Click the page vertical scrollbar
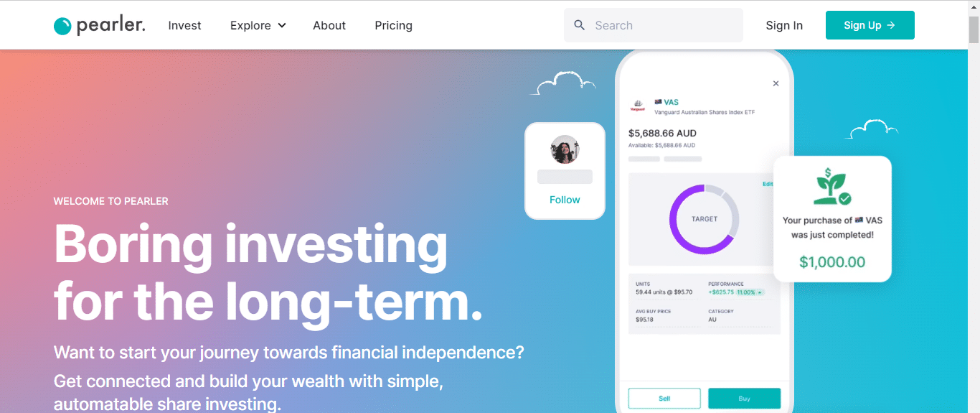980x413 pixels. (x=974, y=215)
